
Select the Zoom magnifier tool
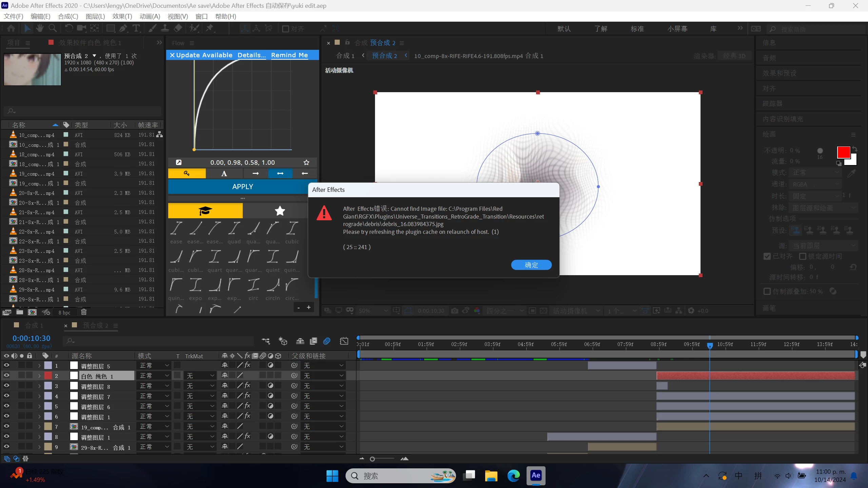tap(53, 28)
